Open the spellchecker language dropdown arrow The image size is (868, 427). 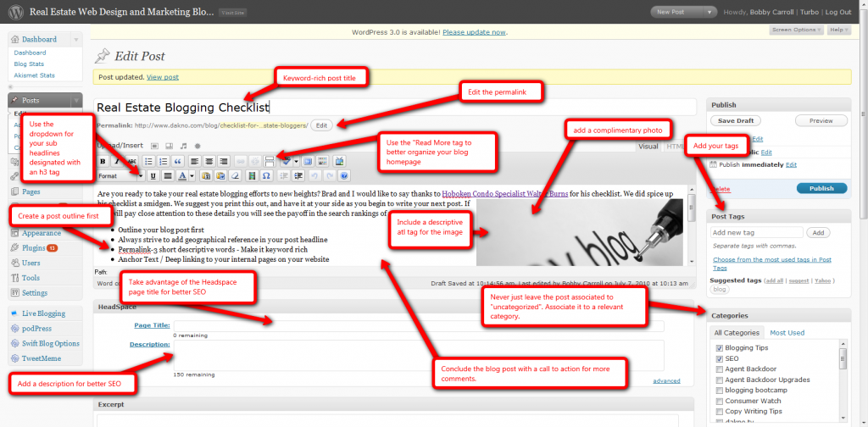(x=296, y=161)
